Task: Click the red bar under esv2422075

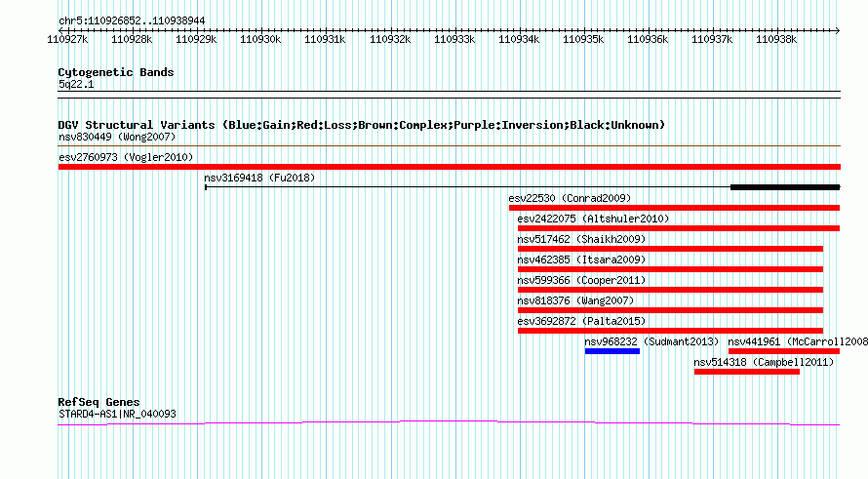Action: tap(679, 228)
